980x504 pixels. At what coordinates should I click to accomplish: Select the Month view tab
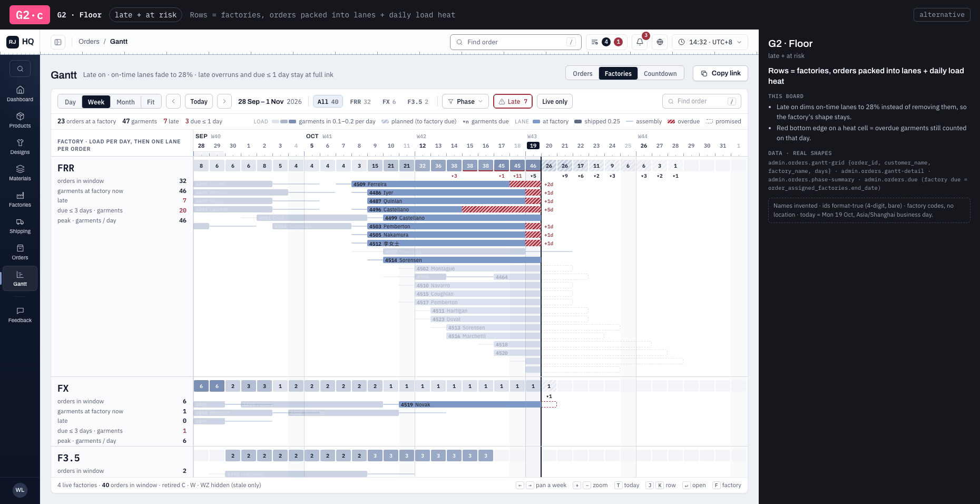[x=125, y=102]
